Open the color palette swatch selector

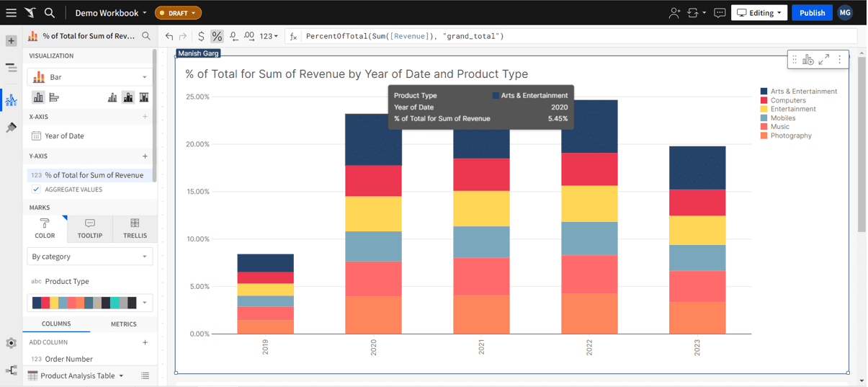(x=90, y=303)
